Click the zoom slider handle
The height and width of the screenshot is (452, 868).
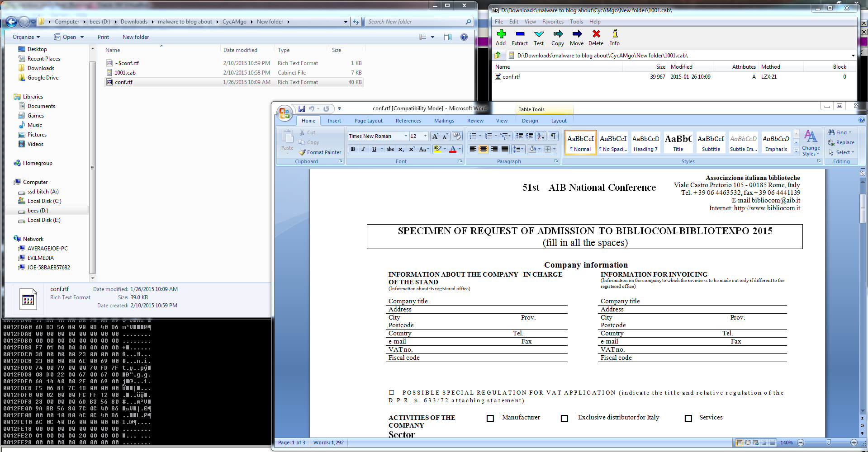[x=829, y=443]
